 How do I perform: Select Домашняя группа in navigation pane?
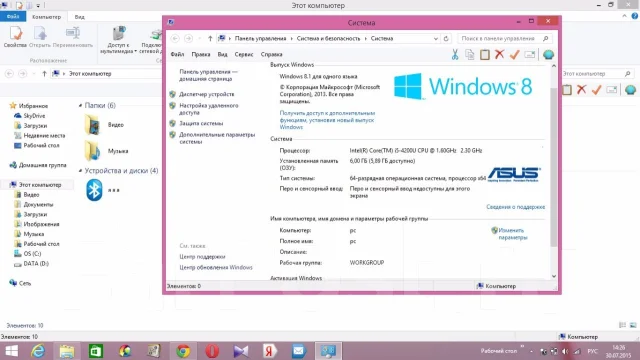click(42, 165)
